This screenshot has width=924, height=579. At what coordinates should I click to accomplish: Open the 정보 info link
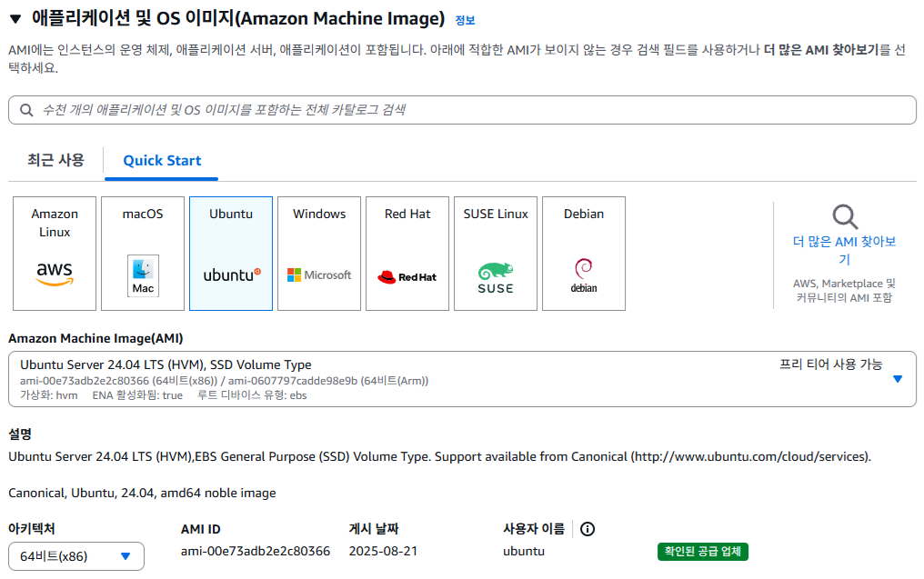point(465,20)
